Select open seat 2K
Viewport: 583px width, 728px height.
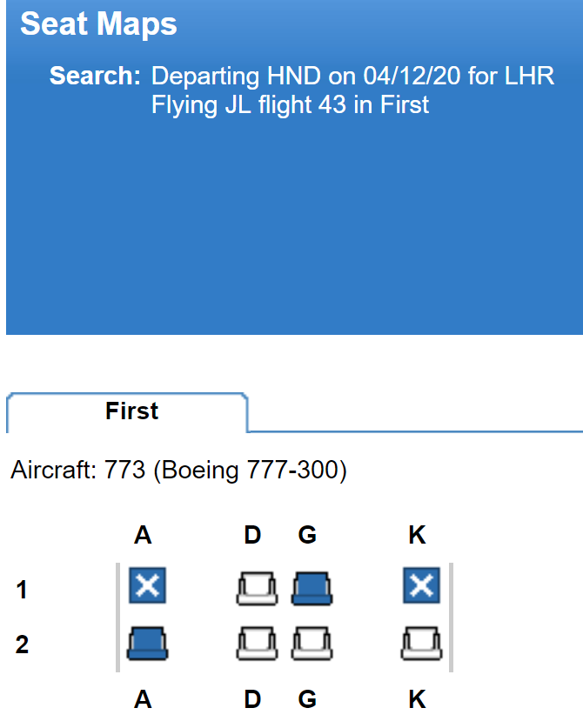click(x=421, y=643)
